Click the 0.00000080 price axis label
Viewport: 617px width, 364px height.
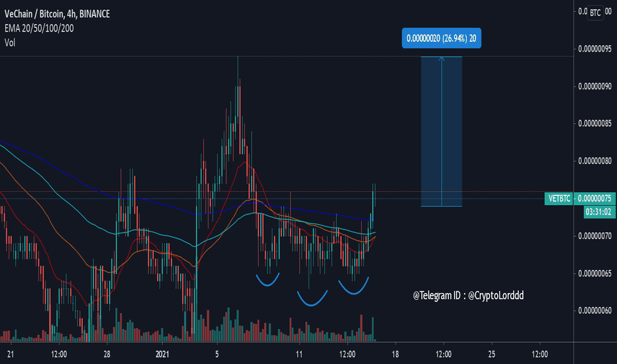(594, 161)
